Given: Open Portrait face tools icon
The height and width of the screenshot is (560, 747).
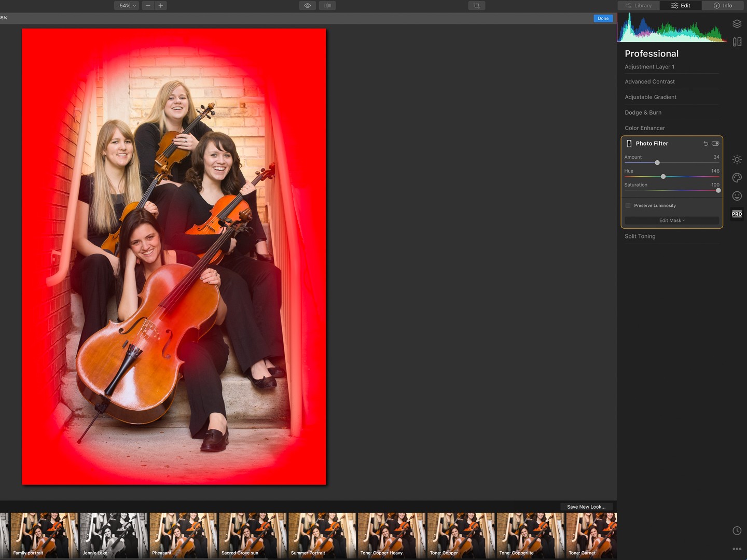Looking at the screenshot, I should 737,196.
